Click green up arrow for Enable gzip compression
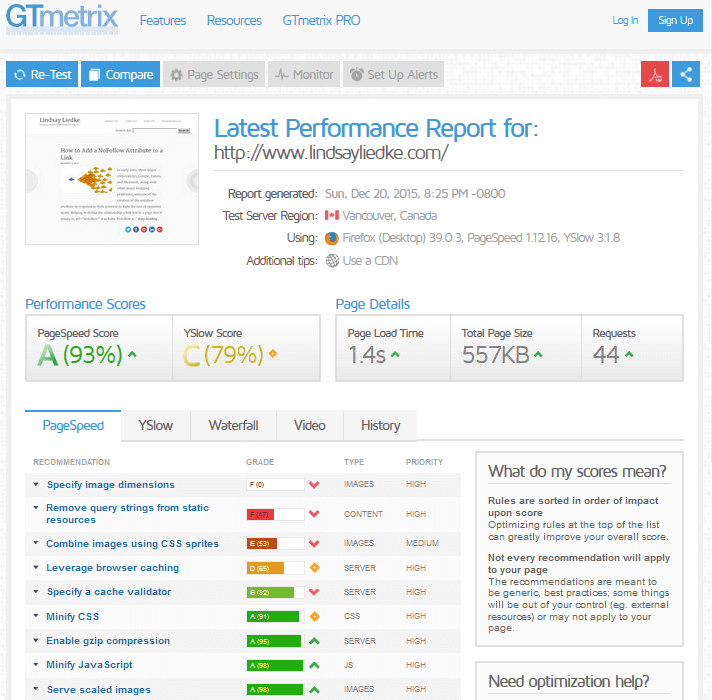This screenshot has width=712, height=700. click(x=314, y=641)
